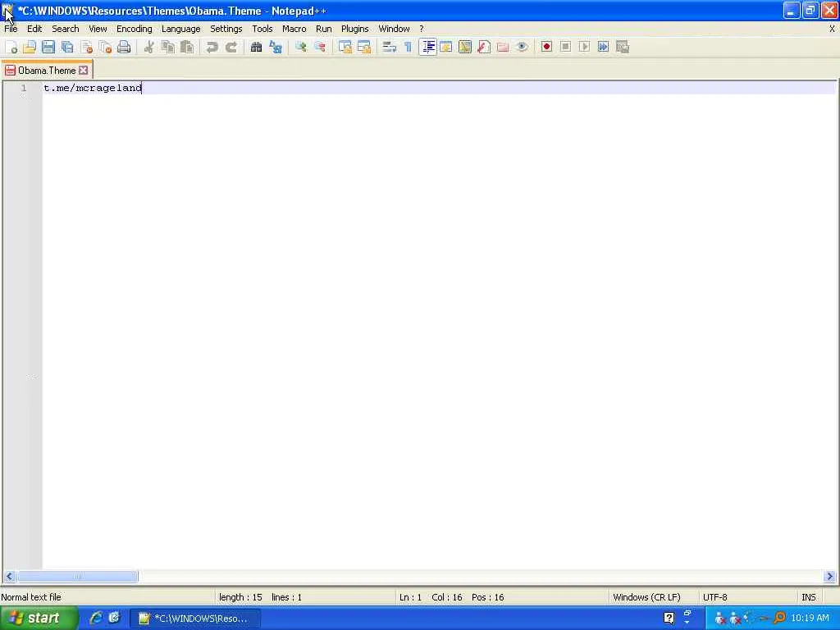
Task: Copy selection using the toolbar copy icon
Action: click(167, 47)
